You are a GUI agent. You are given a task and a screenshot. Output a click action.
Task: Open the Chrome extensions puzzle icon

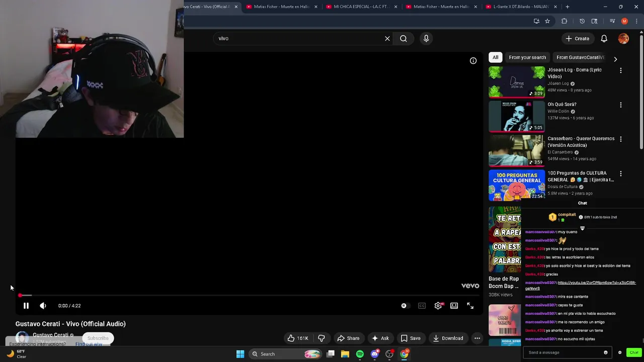point(564,21)
